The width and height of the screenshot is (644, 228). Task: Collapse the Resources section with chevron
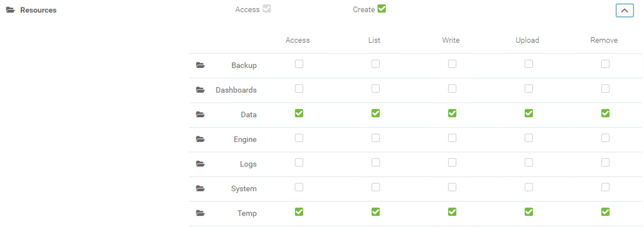625,10
